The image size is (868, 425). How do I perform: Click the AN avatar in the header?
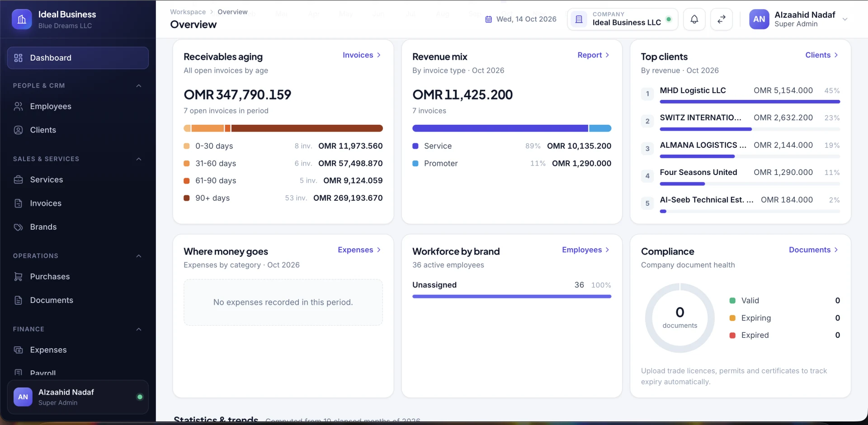point(759,19)
